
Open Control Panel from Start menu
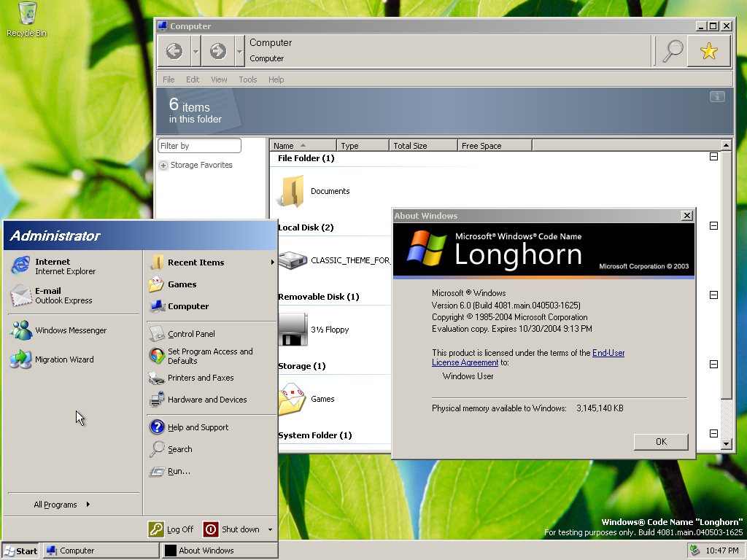tap(190, 334)
